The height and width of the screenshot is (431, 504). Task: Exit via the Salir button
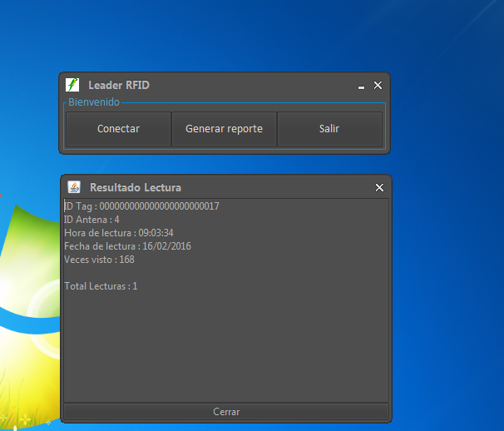pyautogui.click(x=329, y=129)
